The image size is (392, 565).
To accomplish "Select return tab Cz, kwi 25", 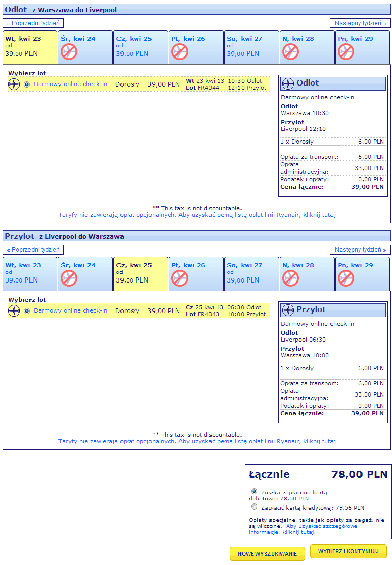I will (141, 274).
